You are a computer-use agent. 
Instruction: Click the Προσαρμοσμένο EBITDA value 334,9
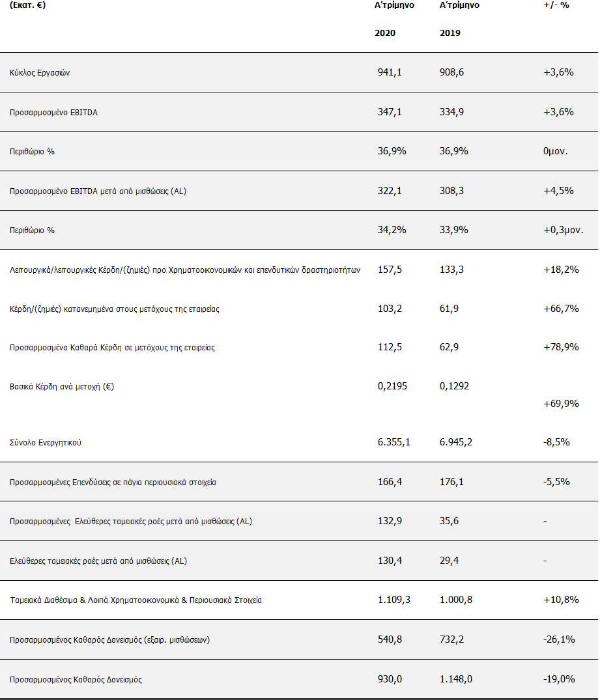click(x=451, y=112)
